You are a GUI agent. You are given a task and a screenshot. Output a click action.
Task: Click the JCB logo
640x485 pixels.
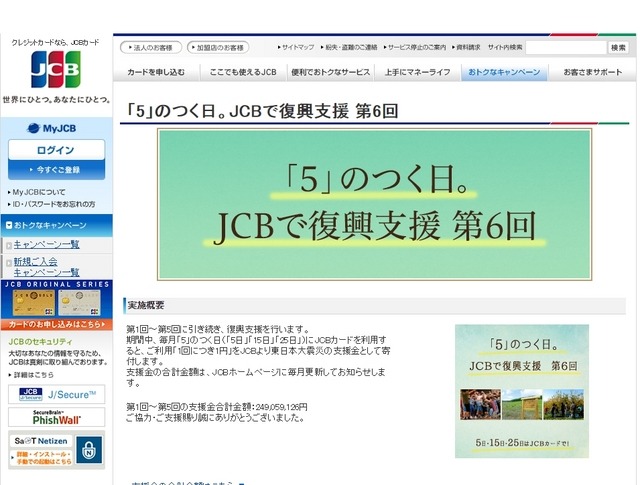pos(56,69)
